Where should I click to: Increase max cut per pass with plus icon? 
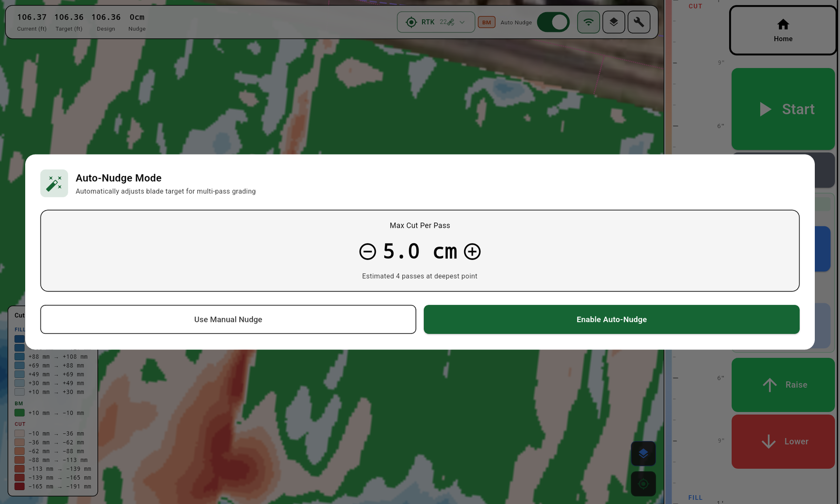472,251
